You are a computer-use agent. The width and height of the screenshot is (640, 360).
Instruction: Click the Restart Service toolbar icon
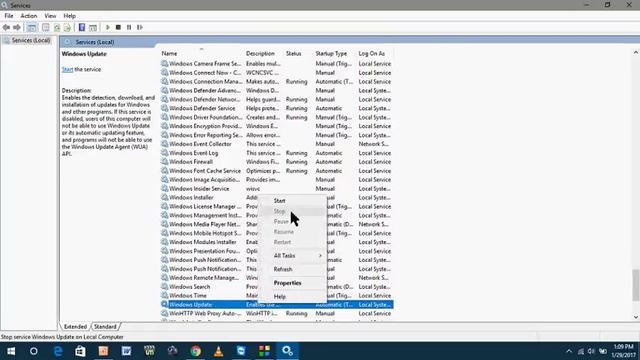(140, 27)
